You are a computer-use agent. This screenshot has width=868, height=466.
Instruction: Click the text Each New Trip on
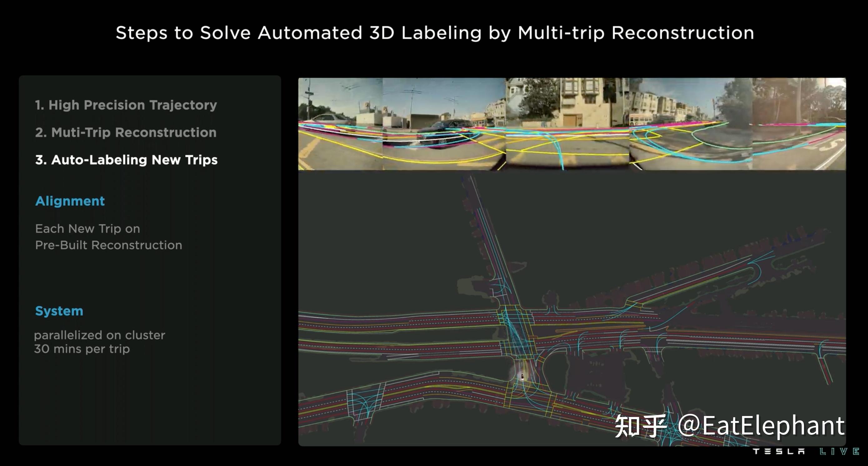point(87,229)
